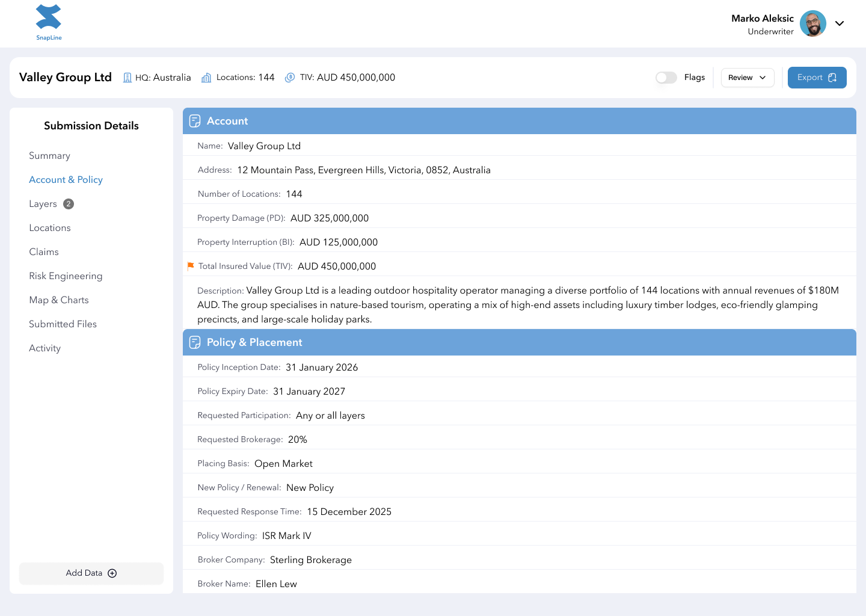Image resolution: width=866 pixels, height=616 pixels.
Task: Open the Claims section in the sidebar
Action: [x=44, y=251]
